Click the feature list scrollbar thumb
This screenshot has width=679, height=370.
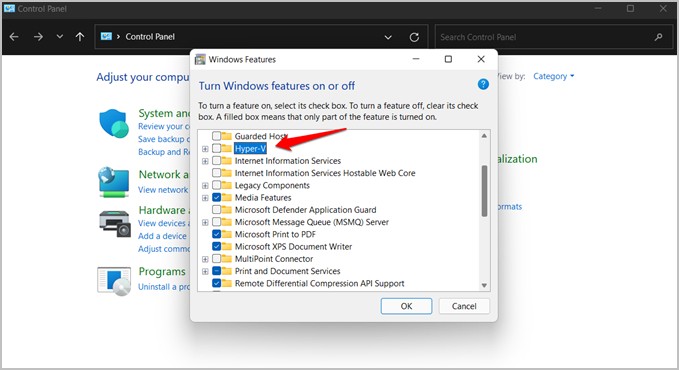click(484, 191)
